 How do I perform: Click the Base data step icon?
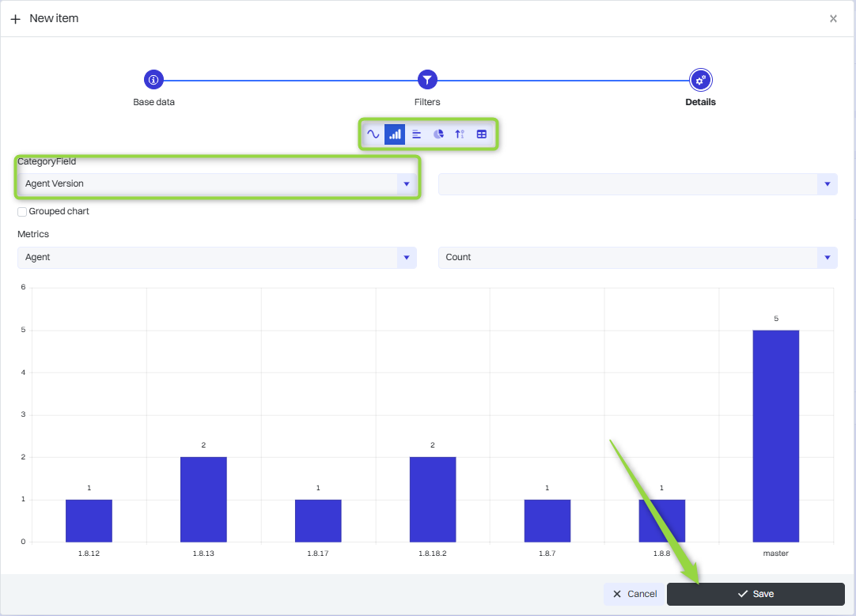153,80
